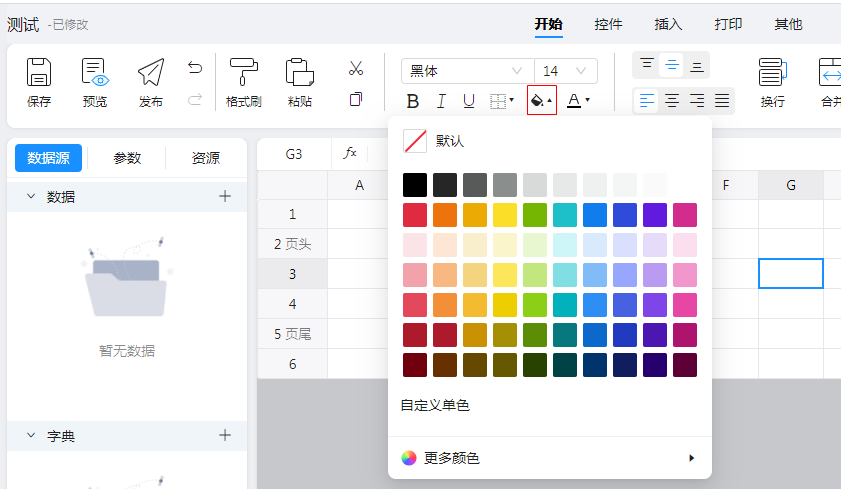Open 更多颜色 more colors submenu
This screenshot has height=489, width=841.
pos(549,458)
